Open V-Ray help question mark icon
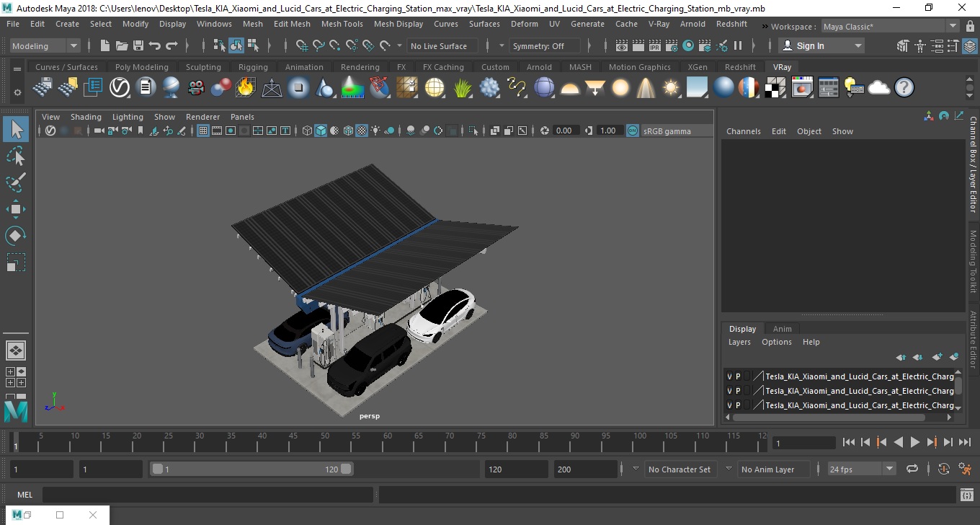The height and width of the screenshot is (525, 980). click(x=904, y=88)
